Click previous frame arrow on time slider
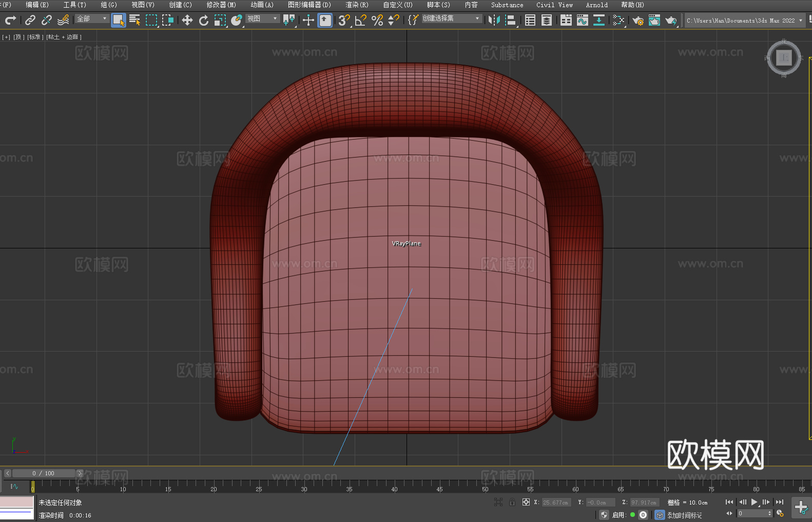 tap(7, 473)
